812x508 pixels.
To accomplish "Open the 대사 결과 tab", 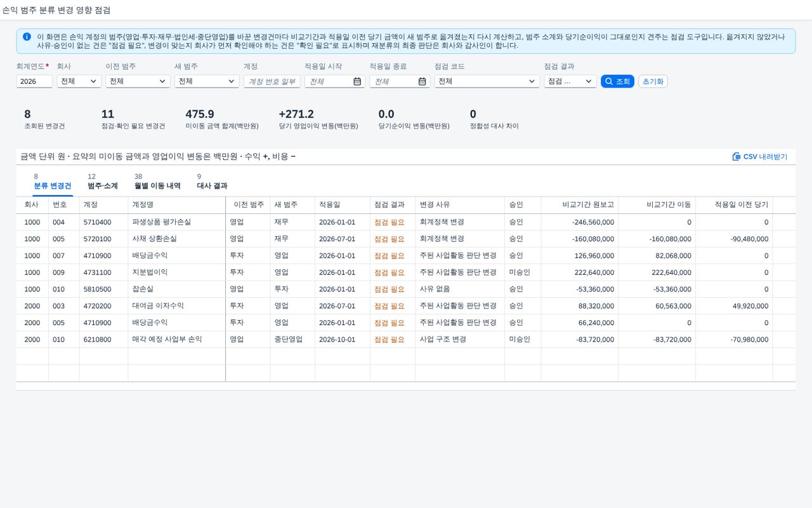I will coord(212,182).
